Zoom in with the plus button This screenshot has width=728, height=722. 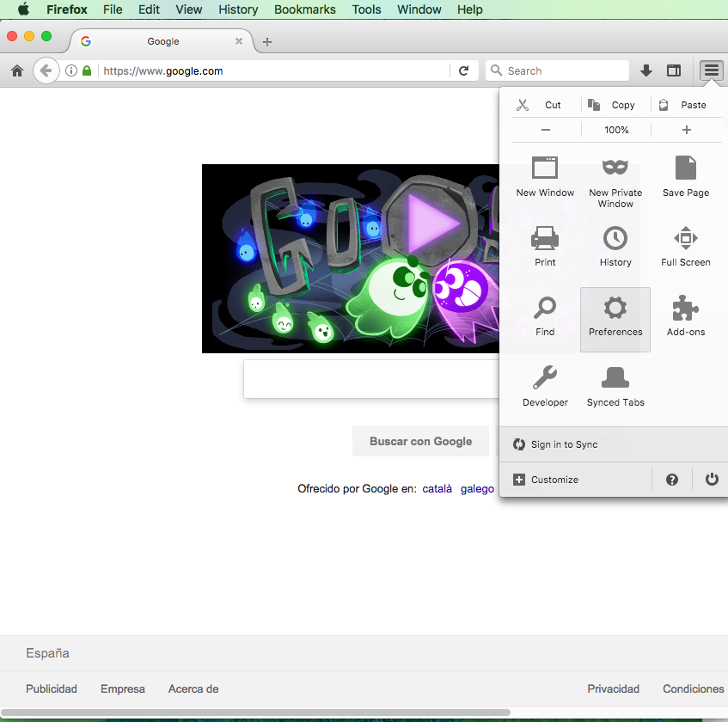click(x=687, y=130)
